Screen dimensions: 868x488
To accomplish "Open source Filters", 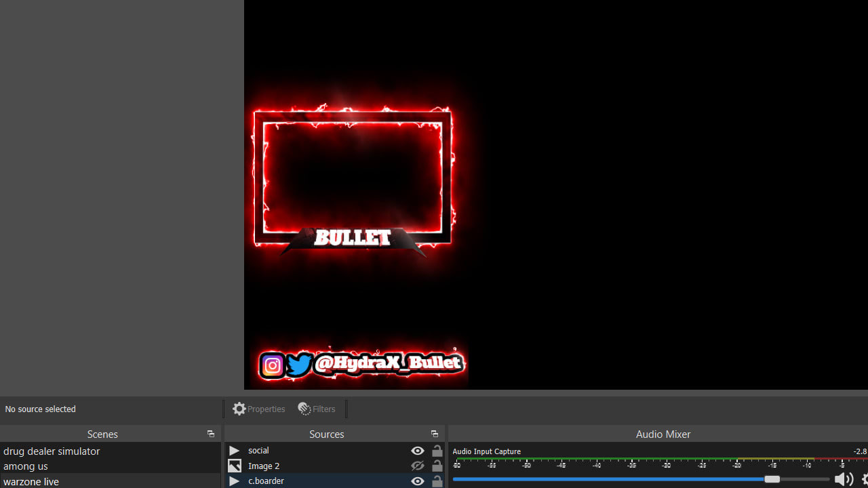I will [x=317, y=409].
